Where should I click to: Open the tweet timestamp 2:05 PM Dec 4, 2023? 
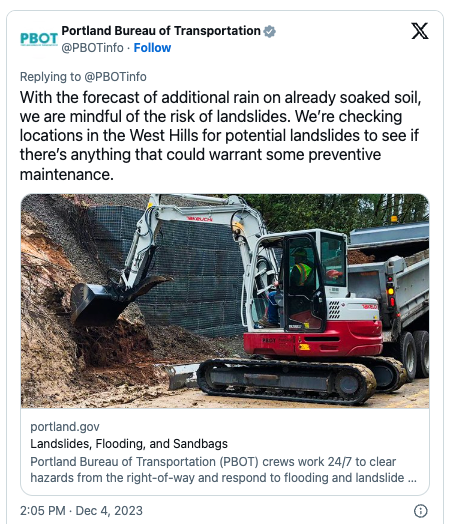coord(81,511)
